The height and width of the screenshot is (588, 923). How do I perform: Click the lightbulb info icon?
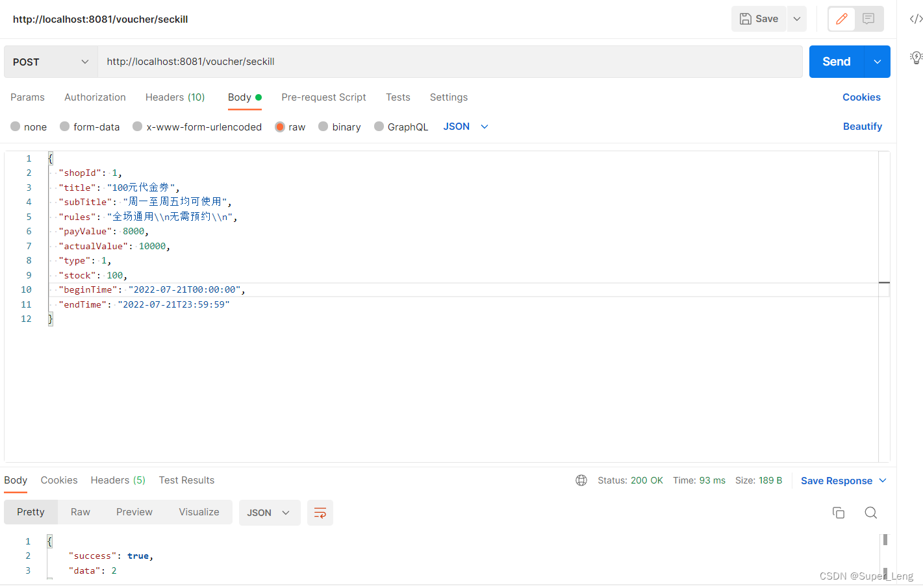pyautogui.click(x=915, y=58)
